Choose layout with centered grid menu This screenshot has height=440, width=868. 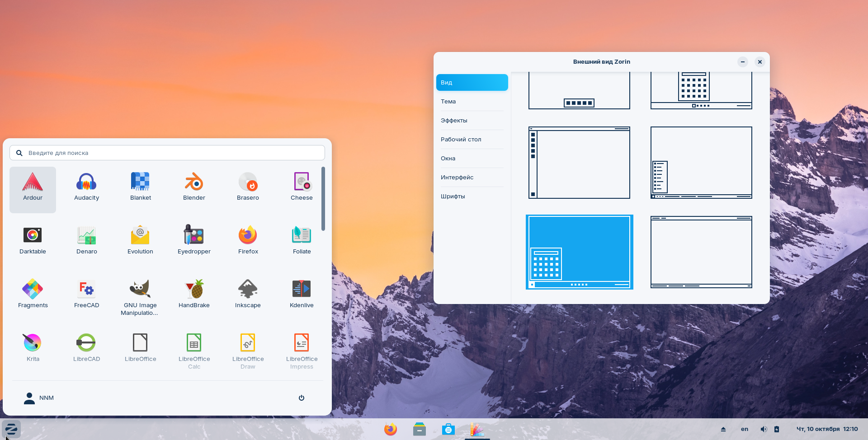701,90
